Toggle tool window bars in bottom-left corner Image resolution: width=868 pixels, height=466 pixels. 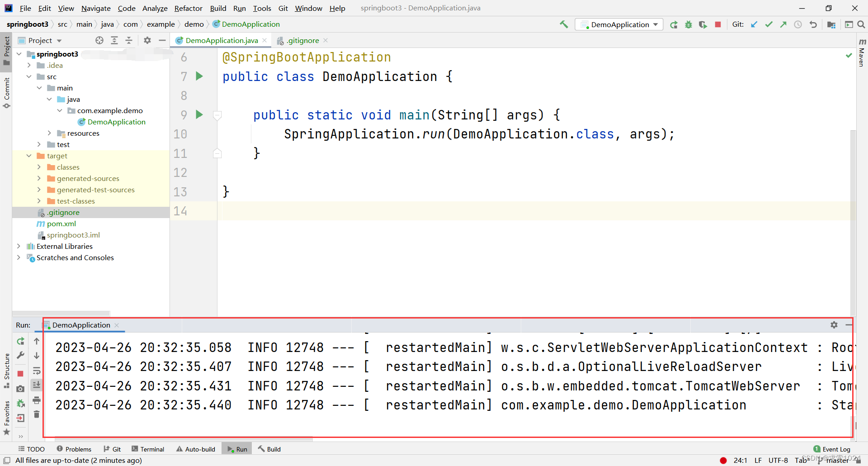pyautogui.click(x=6, y=461)
